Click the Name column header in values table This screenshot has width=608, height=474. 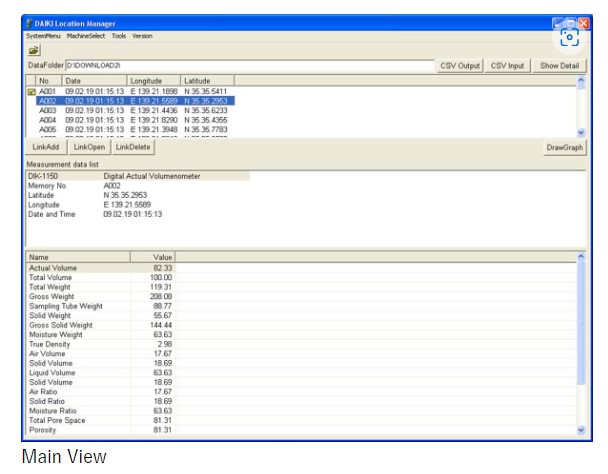(78, 257)
